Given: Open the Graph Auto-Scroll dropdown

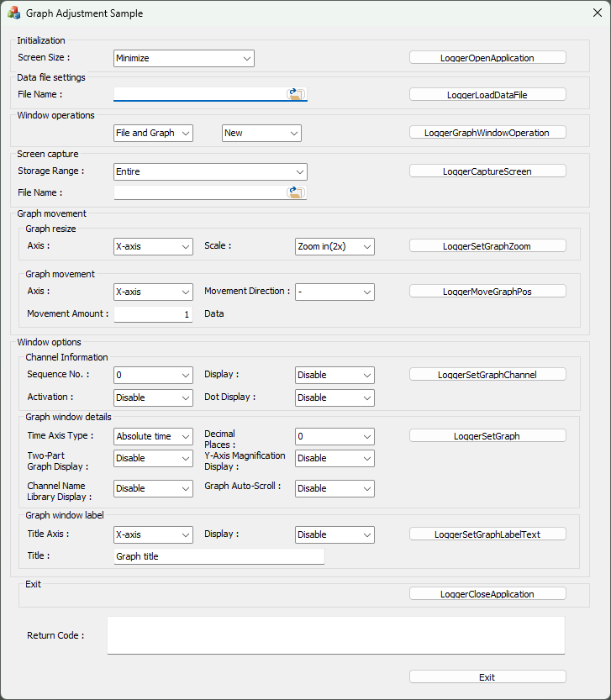Looking at the screenshot, I should pyautogui.click(x=334, y=488).
